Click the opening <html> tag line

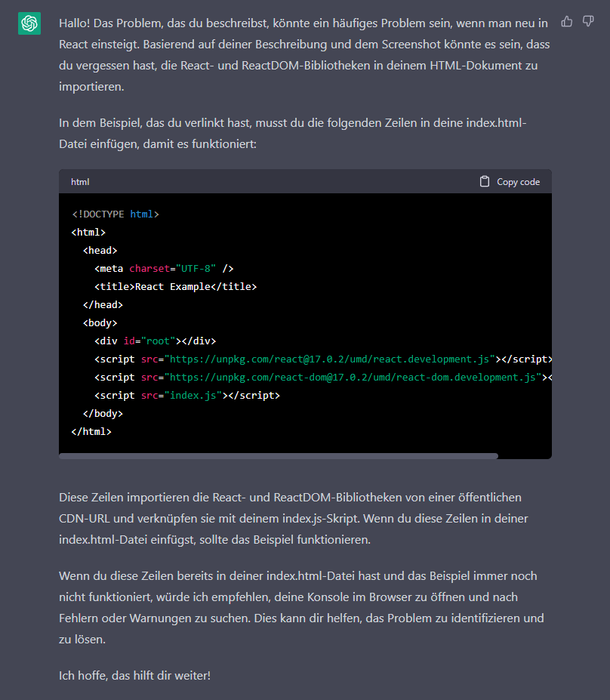(x=88, y=232)
